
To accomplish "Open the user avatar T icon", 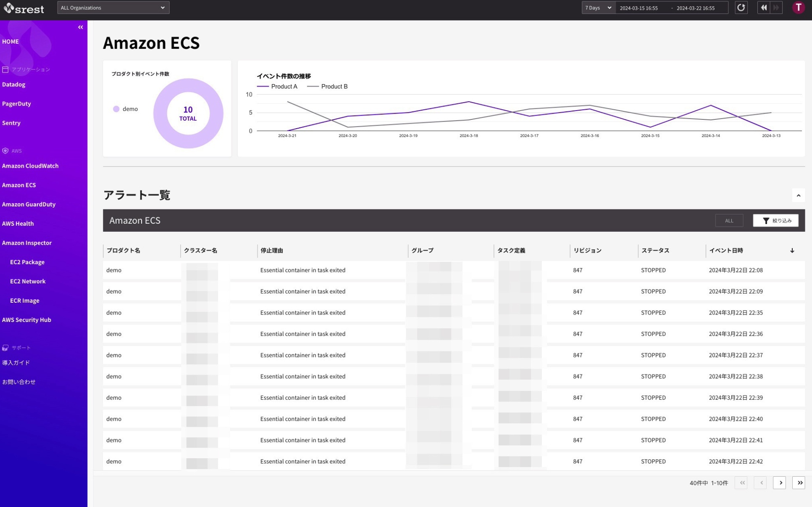I will (x=798, y=8).
